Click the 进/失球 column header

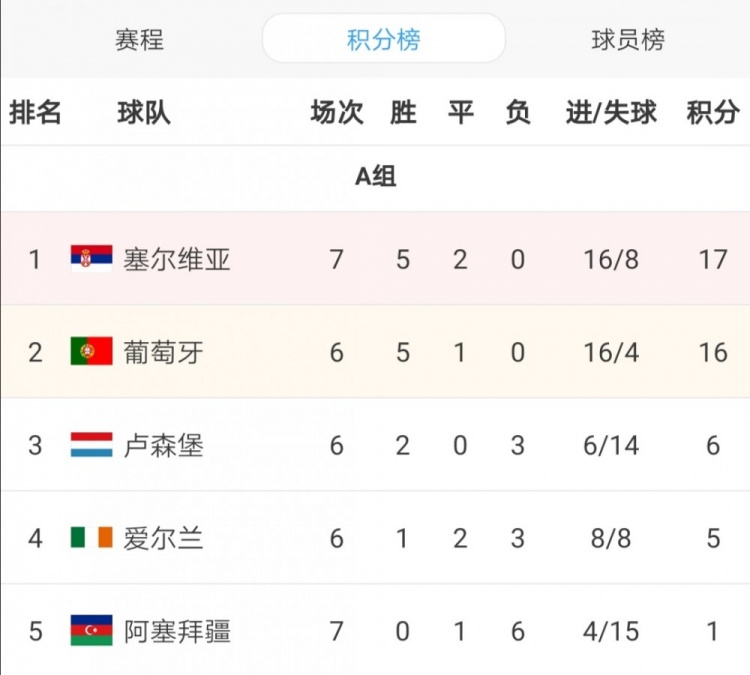611,112
